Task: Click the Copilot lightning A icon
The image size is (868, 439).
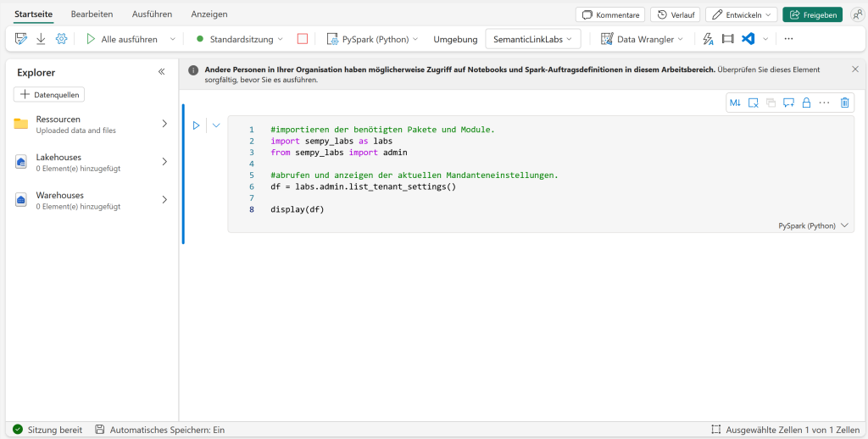Action: point(708,39)
